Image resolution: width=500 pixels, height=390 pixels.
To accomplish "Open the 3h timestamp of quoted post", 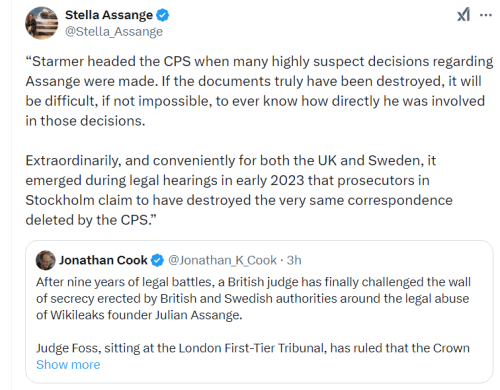I will click(294, 260).
